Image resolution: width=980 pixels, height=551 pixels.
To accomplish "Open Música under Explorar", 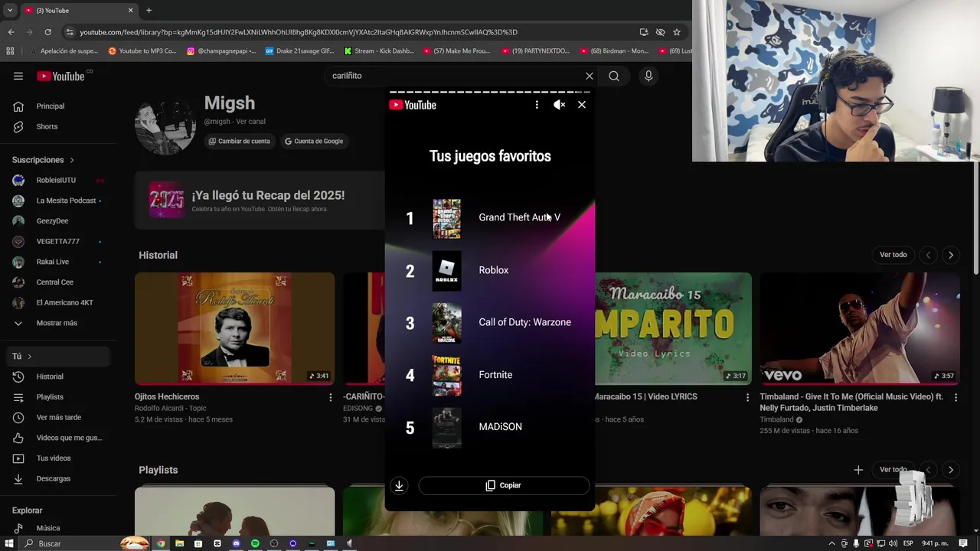I will pos(59,528).
